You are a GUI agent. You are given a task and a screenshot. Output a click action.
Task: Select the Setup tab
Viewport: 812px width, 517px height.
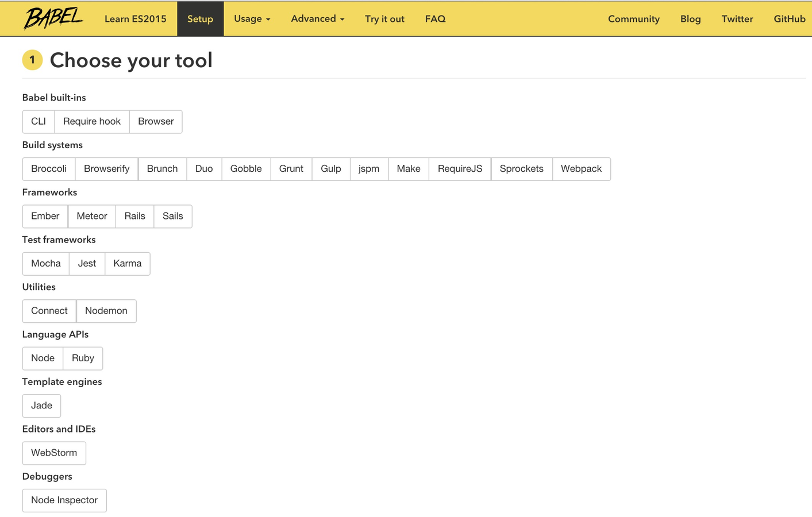(x=200, y=19)
